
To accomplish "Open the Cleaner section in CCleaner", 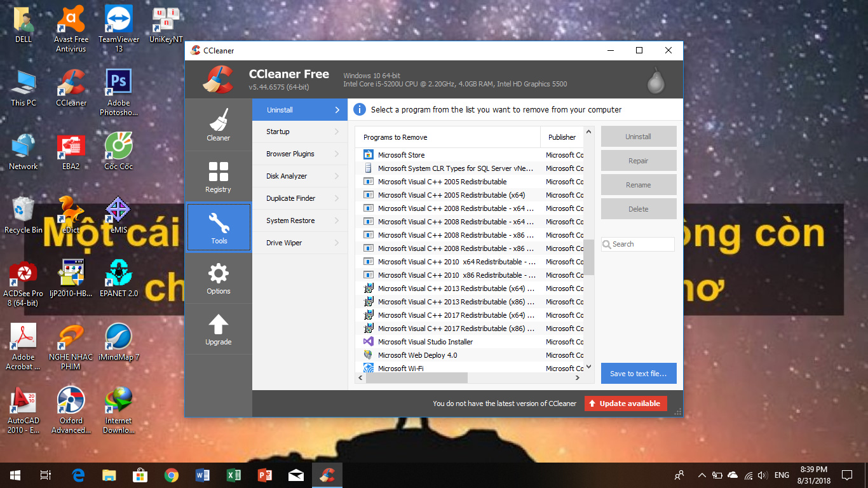I will [x=218, y=125].
